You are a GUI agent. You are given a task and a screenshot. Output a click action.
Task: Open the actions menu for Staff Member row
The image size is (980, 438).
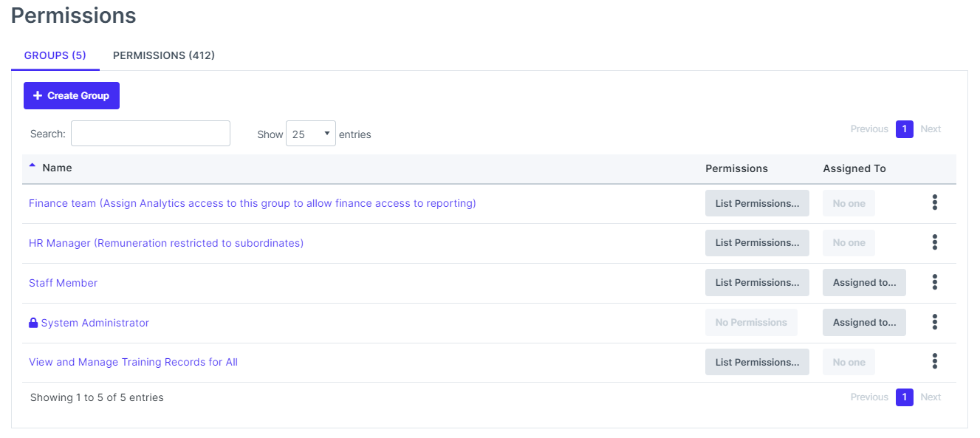point(934,281)
